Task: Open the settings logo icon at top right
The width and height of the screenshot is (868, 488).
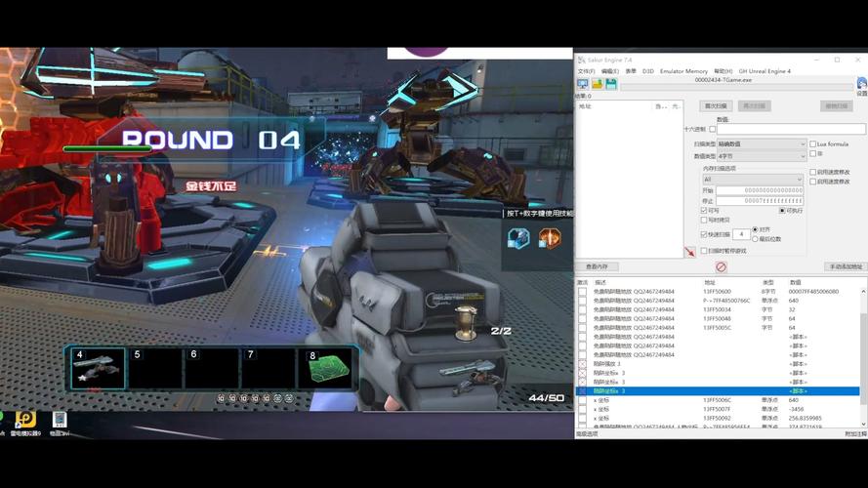Action: (x=862, y=84)
